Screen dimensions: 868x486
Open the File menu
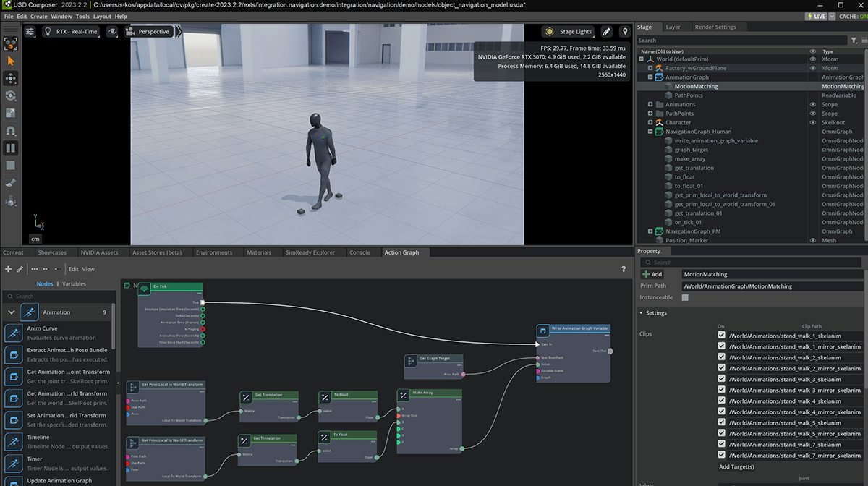9,16
